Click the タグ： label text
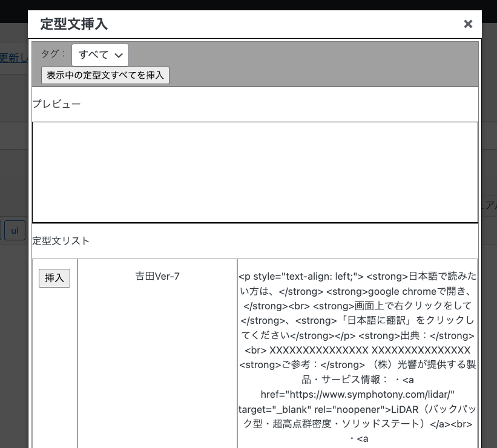497x448 pixels. pyautogui.click(x=53, y=54)
